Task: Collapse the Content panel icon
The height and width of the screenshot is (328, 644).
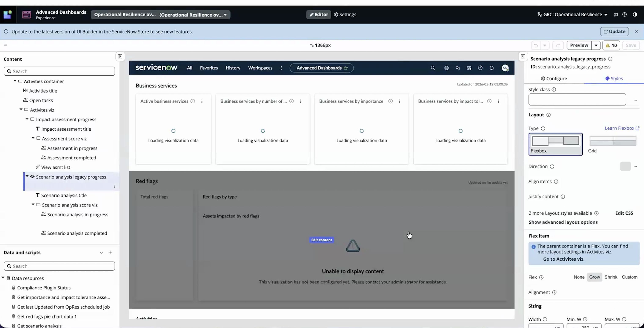Action: point(120,56)
